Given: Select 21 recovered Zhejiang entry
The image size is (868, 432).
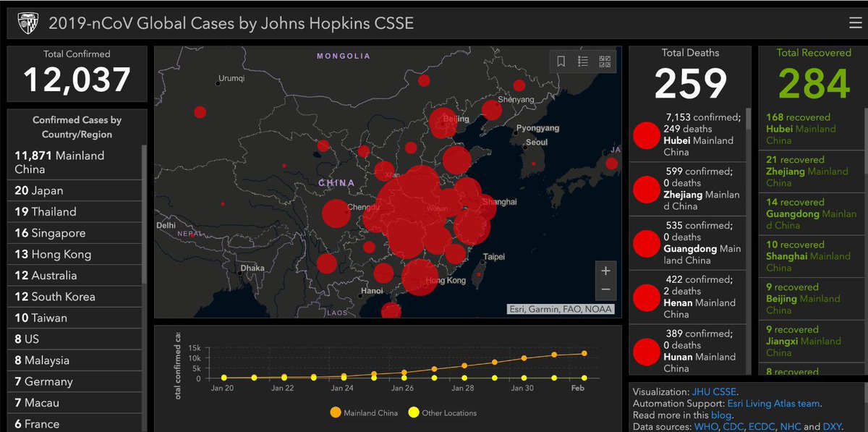Looking at the screenshot, I should pos(811,171).
